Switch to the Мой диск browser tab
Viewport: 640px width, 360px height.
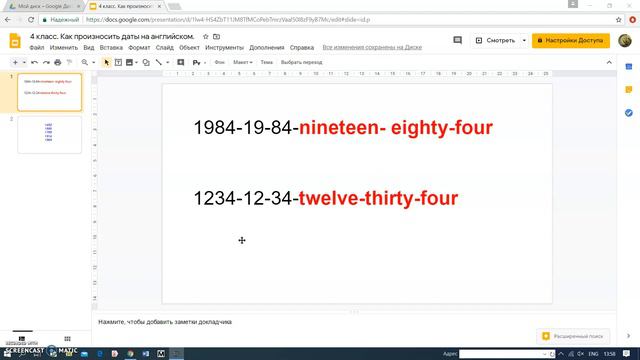pos(44,6)
